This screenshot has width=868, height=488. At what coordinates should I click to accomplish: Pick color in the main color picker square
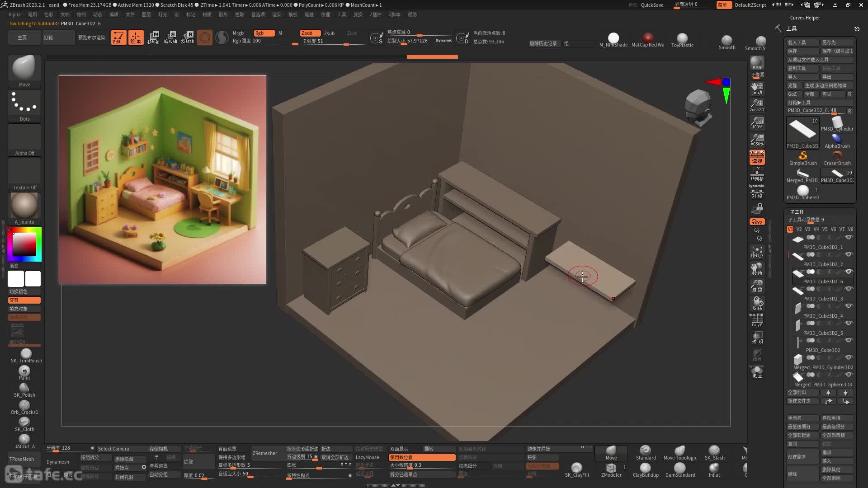(24, 244)
